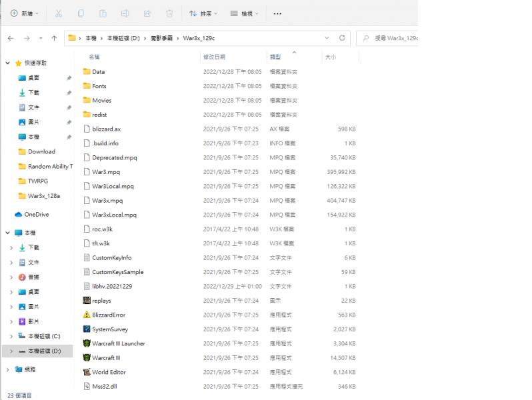Expand the 本機磁碟 (C:) tree node
The width and height of the screenshot is (532, 400).
(x=11, y=336)
